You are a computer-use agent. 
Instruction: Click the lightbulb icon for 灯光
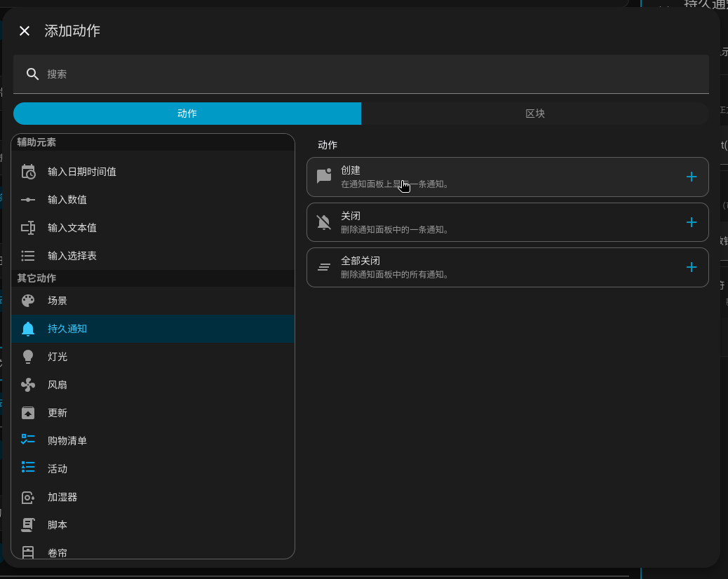(x=28, y=357)
